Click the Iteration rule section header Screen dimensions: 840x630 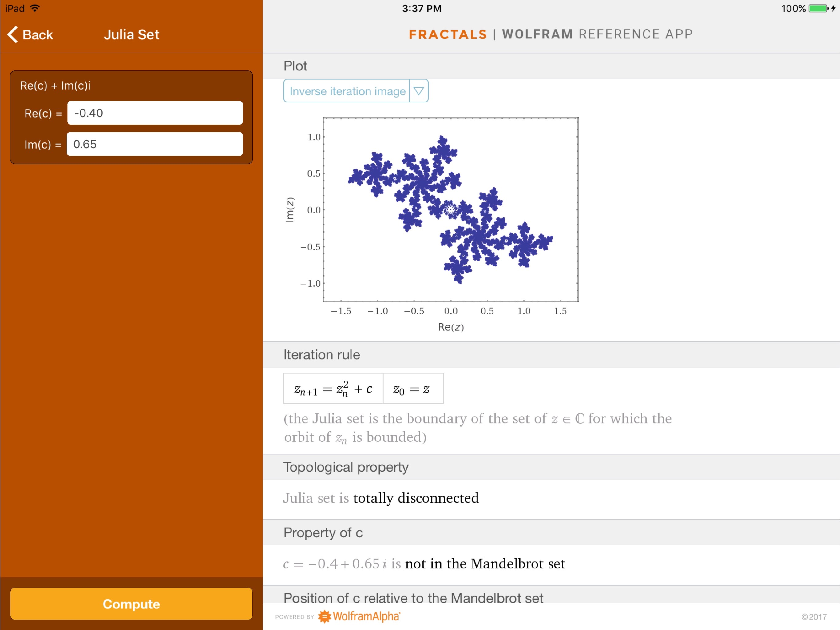coord(322,354)
